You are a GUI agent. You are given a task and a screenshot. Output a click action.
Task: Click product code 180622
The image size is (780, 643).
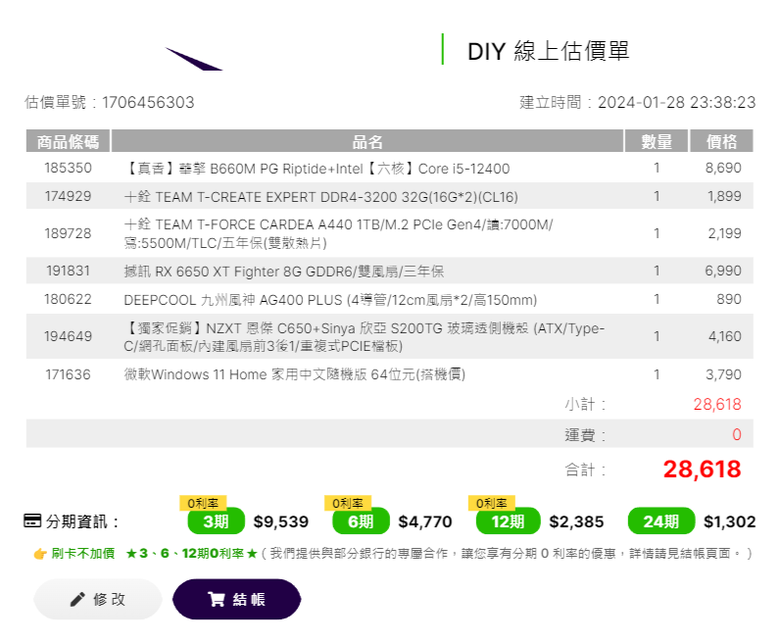pyautogui.click(x=68, y=299)
